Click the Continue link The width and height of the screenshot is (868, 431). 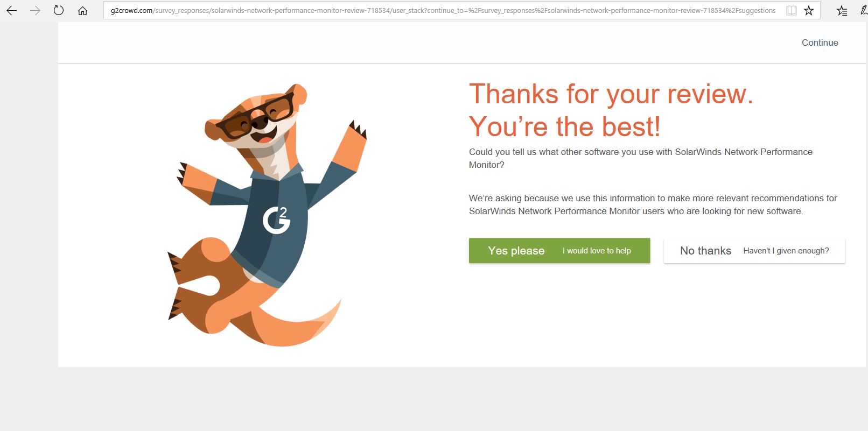click(820, 43)
